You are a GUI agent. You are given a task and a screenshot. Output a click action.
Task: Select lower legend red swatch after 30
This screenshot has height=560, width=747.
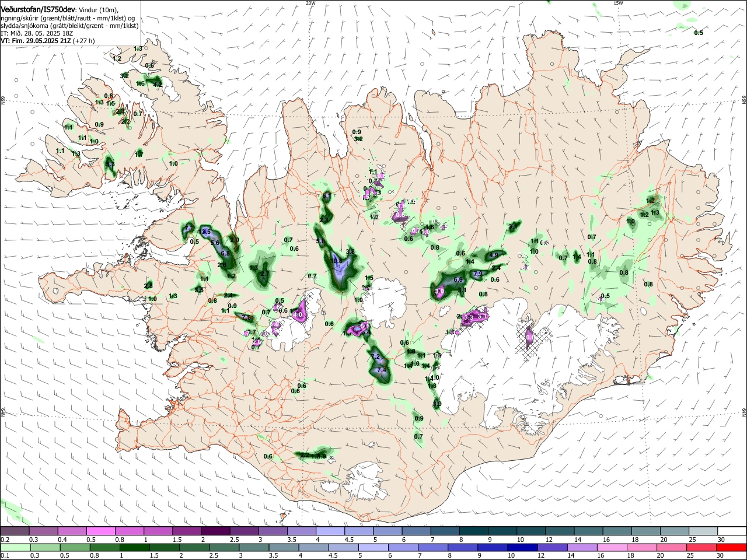pos(731,547)
